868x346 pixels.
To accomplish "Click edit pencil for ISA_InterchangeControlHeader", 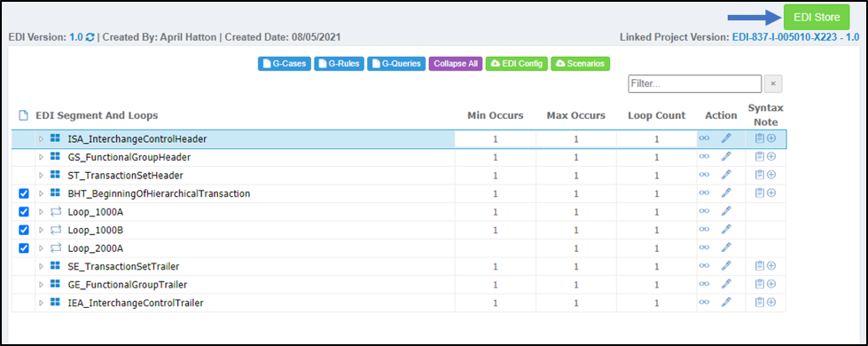I will coord(726,138).
